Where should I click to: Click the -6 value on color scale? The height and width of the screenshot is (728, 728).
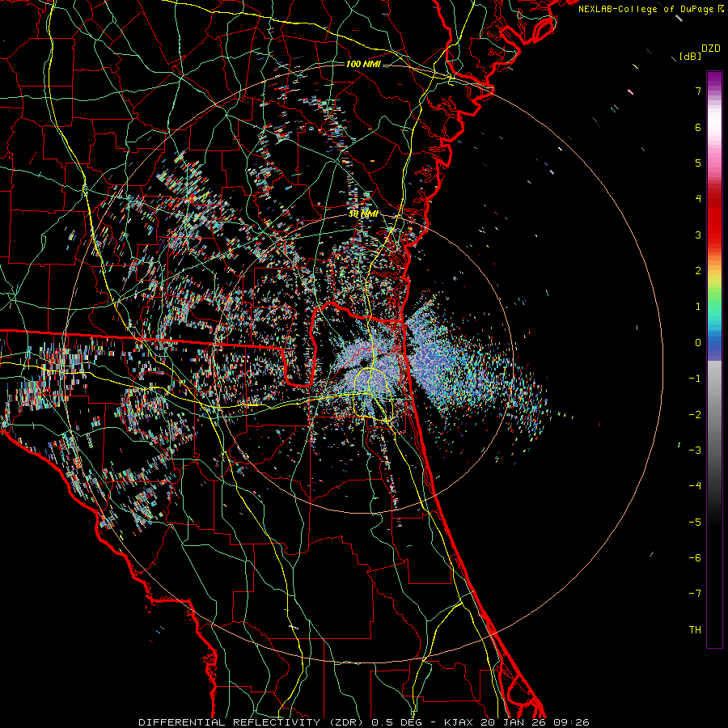pos(695,557)
